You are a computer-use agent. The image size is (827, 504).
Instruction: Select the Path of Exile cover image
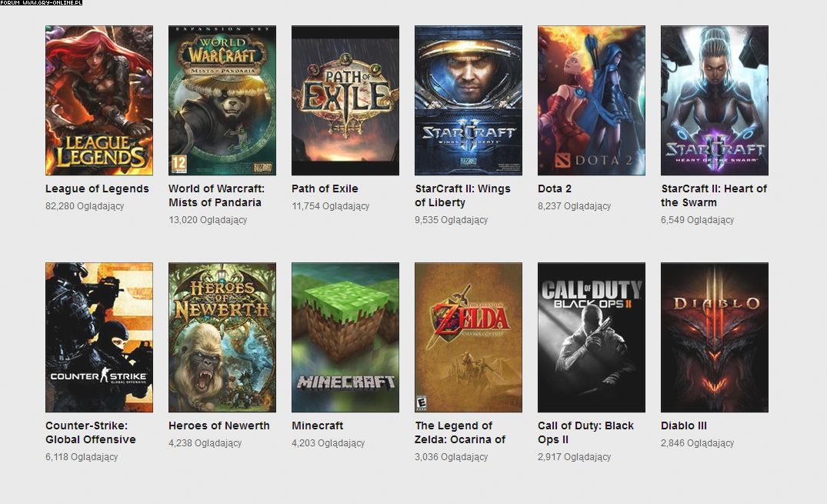tap(345, 101)
